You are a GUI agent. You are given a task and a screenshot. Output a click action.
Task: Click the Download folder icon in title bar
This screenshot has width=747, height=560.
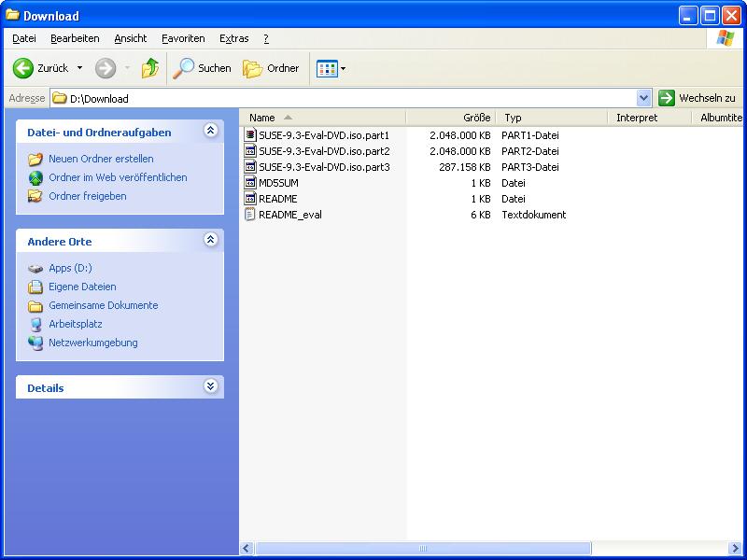click(12, 15)
